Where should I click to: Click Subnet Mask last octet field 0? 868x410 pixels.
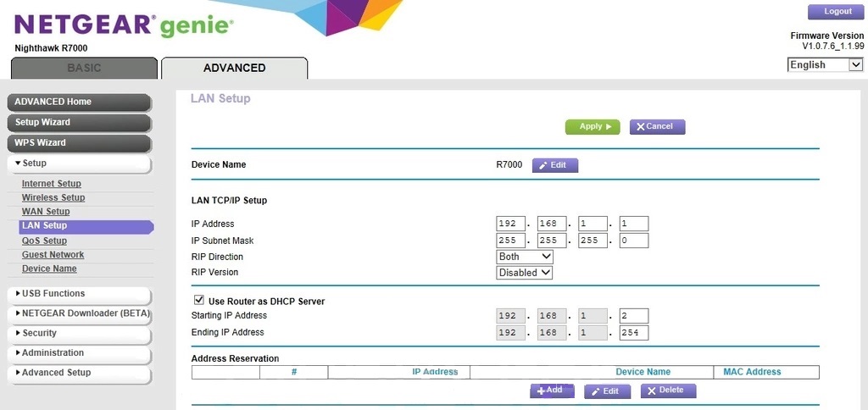634,241
